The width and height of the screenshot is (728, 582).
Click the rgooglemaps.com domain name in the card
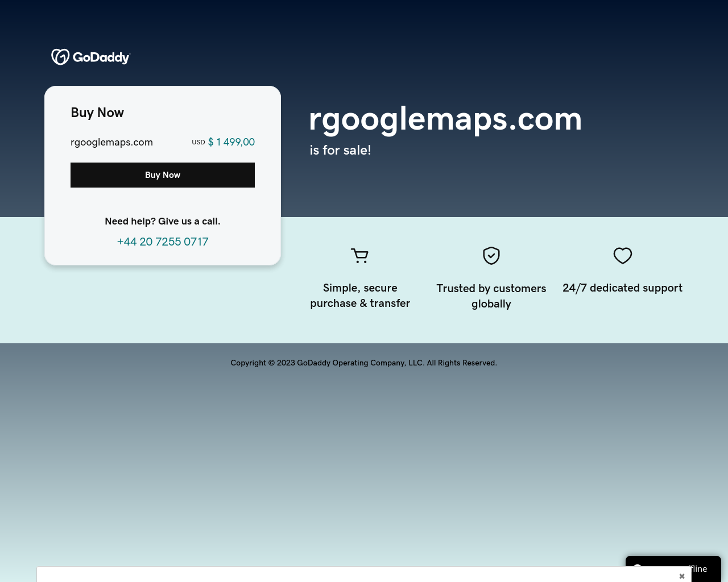coord(111,142)
